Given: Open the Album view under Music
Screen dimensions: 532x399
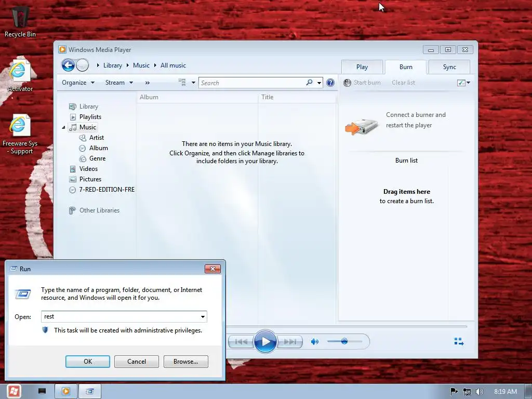Looking at the screenshot, I should pyautogui.click(x=98, y=148).
